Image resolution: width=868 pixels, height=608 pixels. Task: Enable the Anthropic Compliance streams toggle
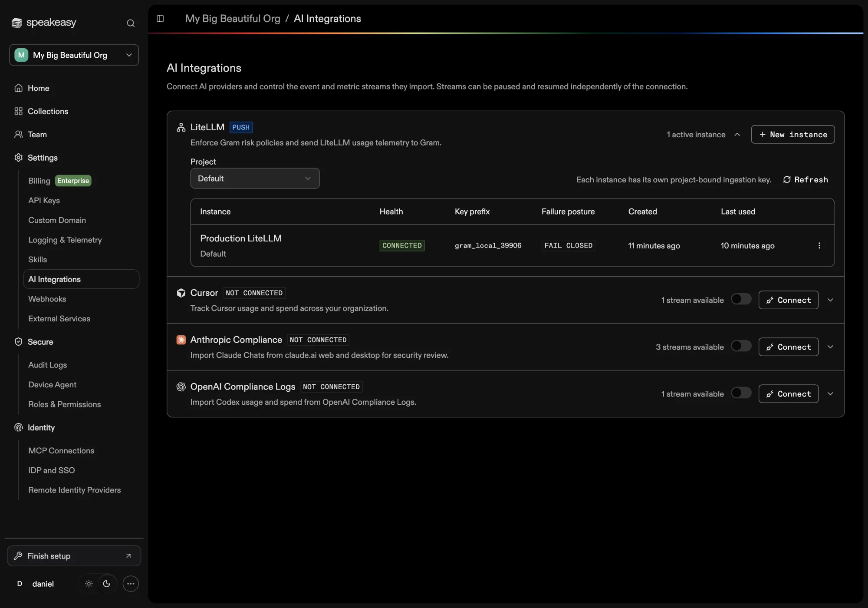741,346
